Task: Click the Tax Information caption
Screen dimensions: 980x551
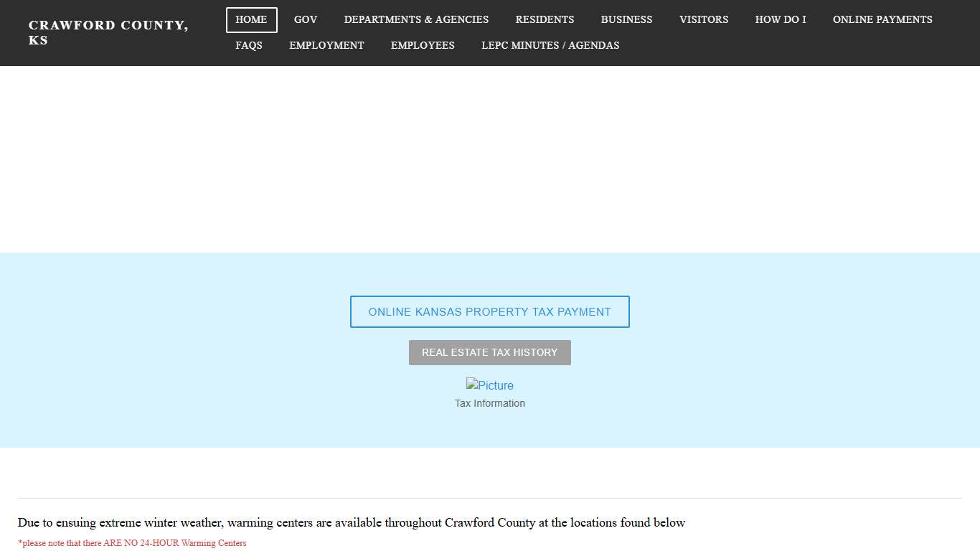Action: click(x=490, y=403)
